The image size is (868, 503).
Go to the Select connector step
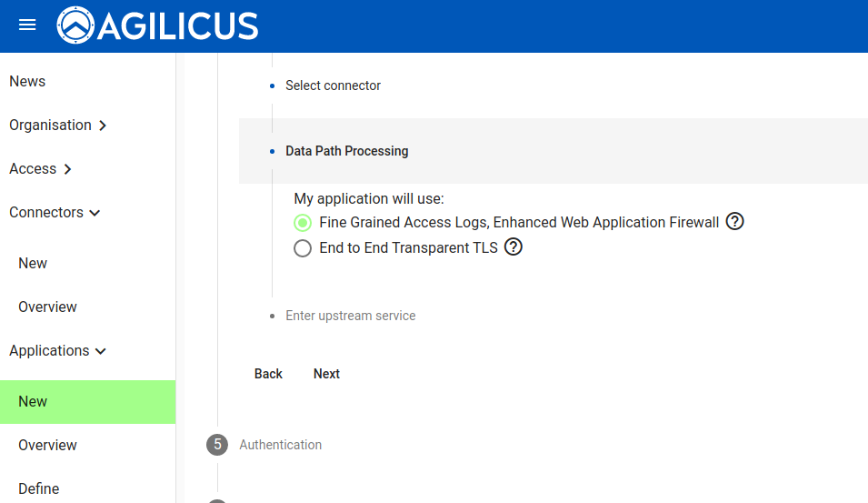tap(334, 86)
